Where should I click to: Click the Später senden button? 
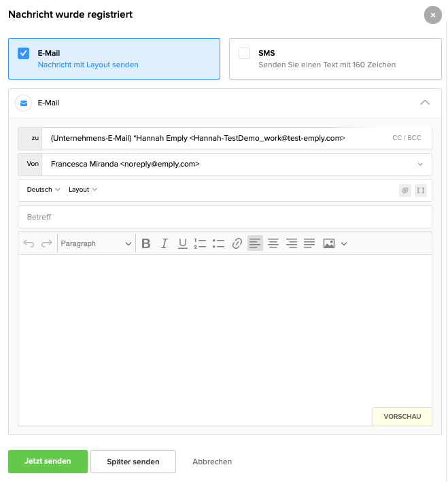pos(133,462)
